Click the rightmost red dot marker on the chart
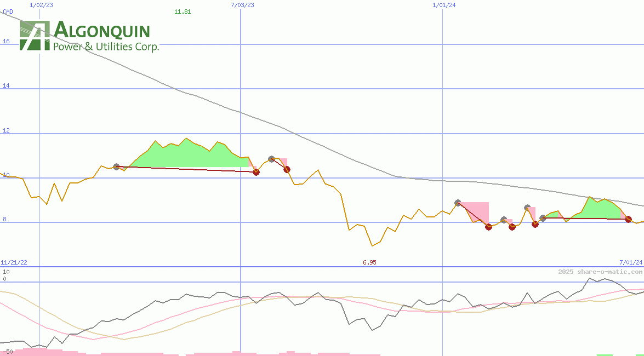The height and width of the screenshot is (356, 644). point(628,220)
